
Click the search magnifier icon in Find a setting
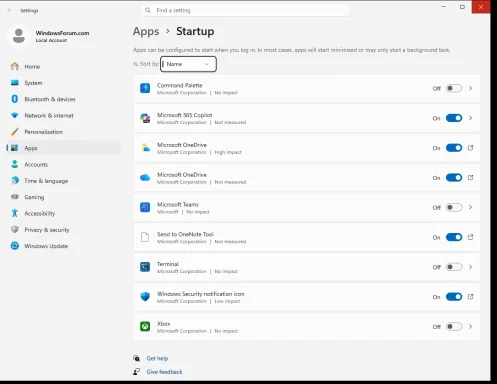pos(148,10)
